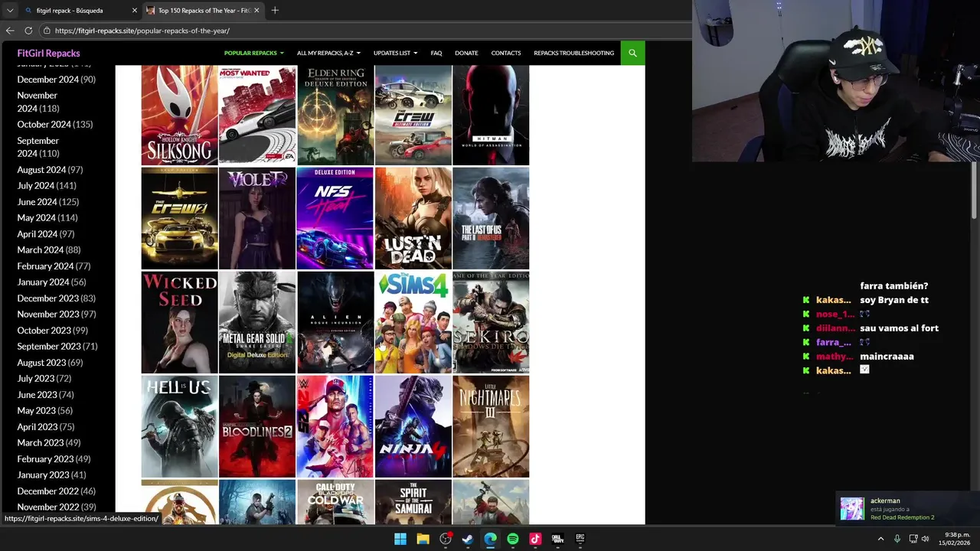Open The Crew 2 gold car cover
Screen dimensions: 980x551
point(179,218)
